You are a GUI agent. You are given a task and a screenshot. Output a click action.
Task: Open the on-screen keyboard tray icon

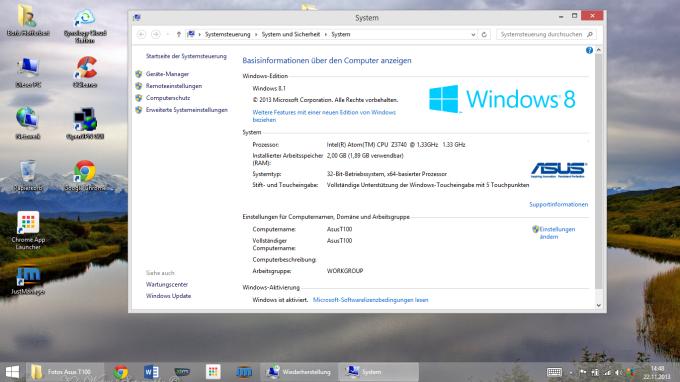click(x=554, y=372)
